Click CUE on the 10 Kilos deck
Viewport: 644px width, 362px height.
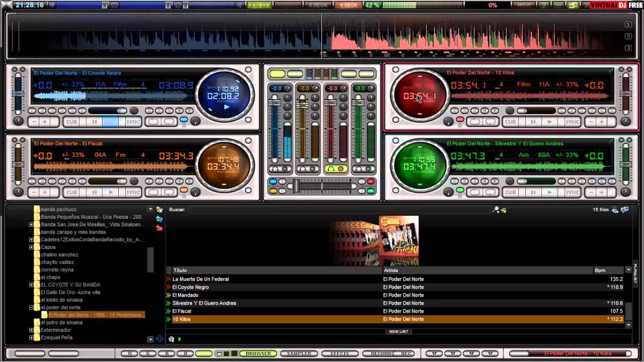pyautogui.click(x=510, y=122)
